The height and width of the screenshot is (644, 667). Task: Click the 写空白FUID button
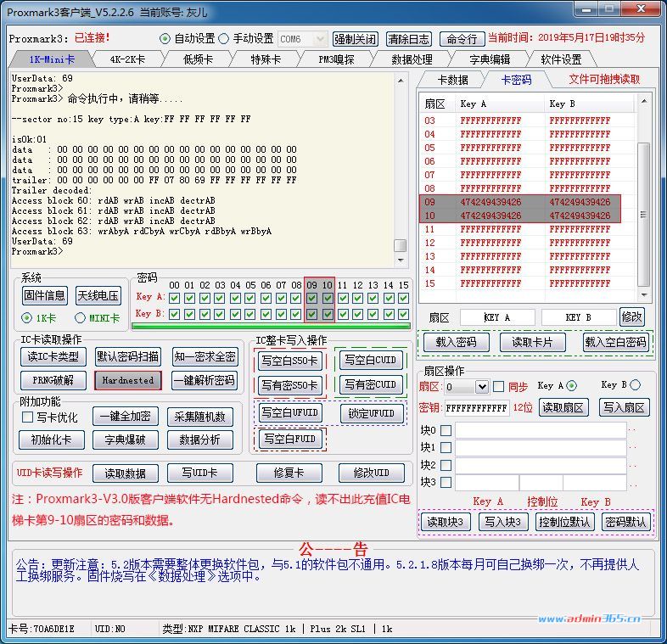pos(289,439)
